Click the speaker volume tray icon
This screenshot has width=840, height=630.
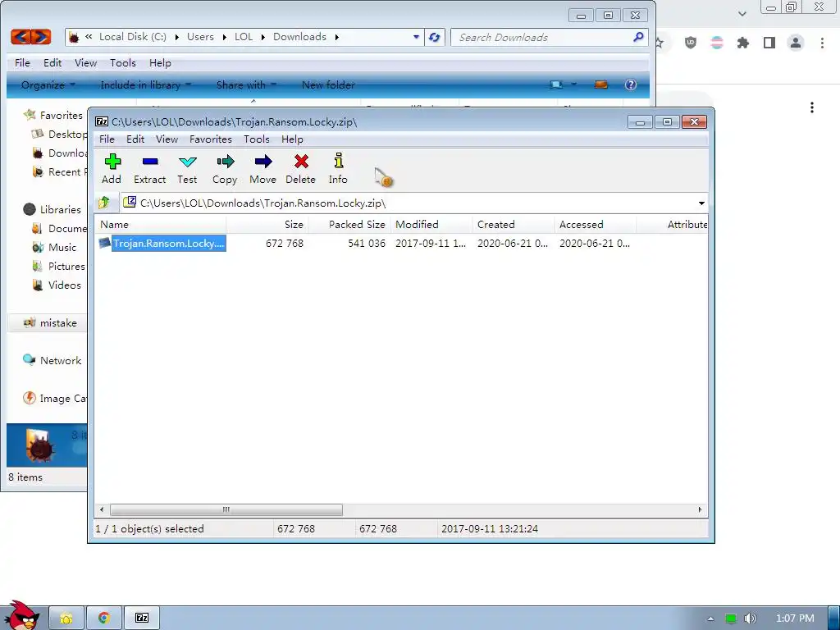751,619
